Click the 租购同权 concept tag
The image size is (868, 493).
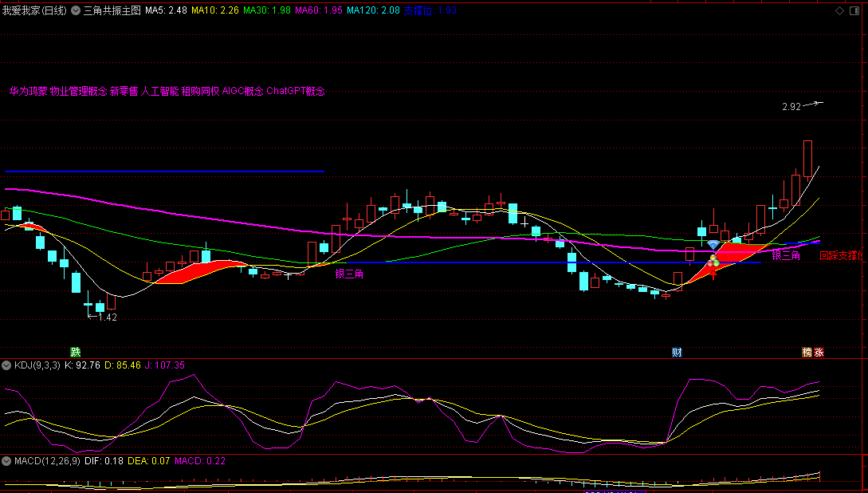[x=200, y=92]
